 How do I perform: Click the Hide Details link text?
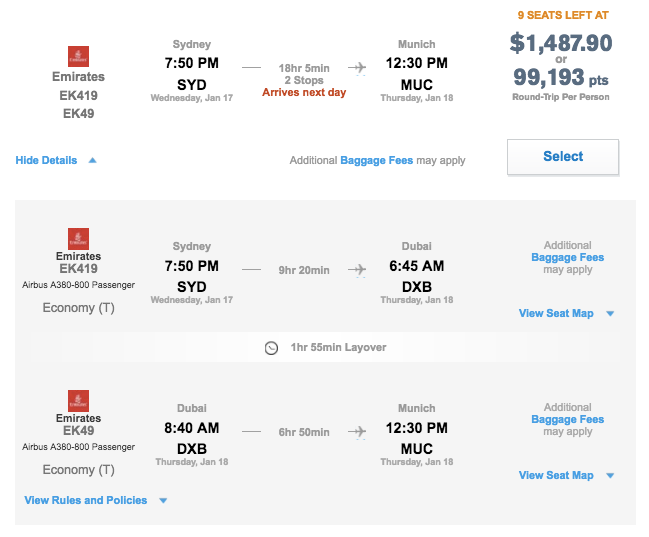(47, 160)
